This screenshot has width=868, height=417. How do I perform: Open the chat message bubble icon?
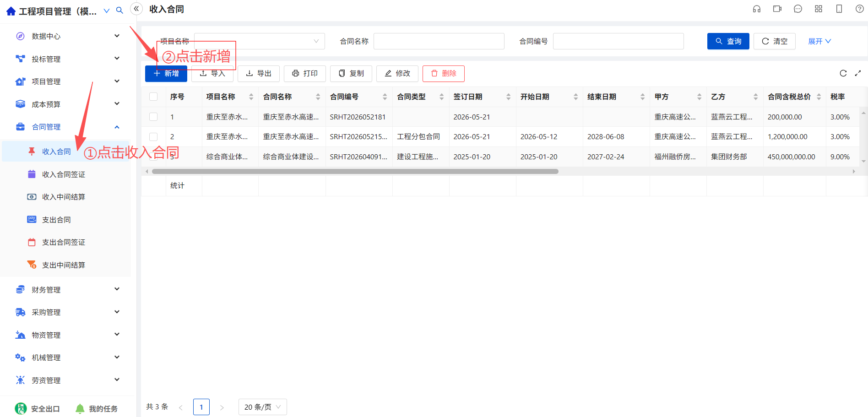click(798, 9)
